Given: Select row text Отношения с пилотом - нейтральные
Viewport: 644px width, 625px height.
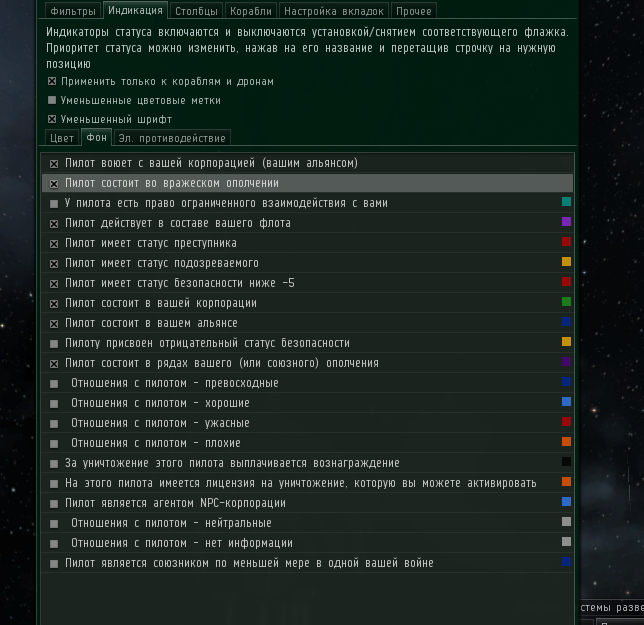Looking at the screenshot, I should [x=171, y=523].
